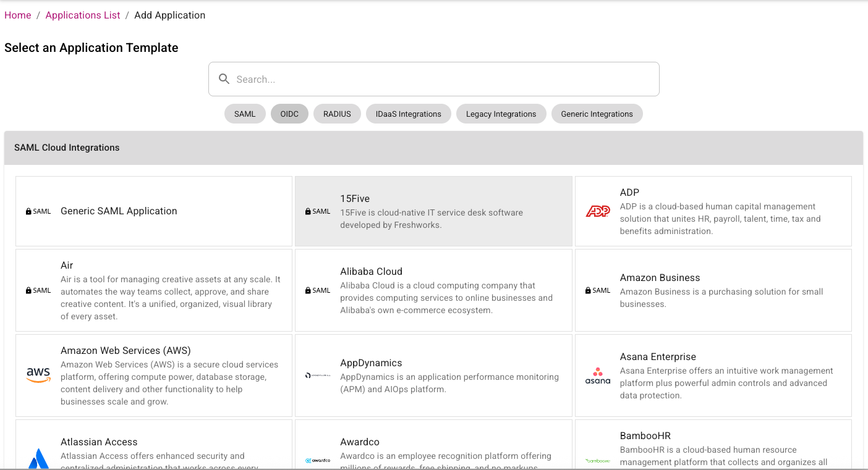Click the Amazon Business SAML icon
The height and width of the screenshot is (470, 868).
(598, 290)
